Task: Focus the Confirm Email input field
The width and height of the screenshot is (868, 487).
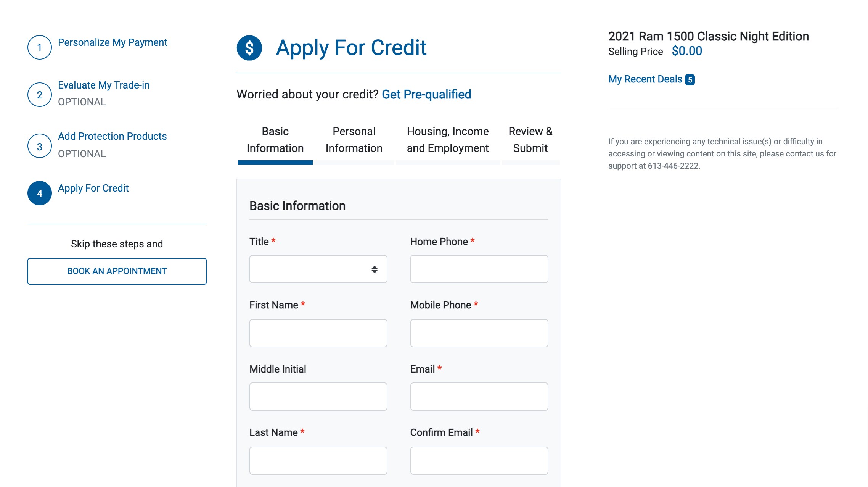Action: pyautogui.click(x=479, y=461)
